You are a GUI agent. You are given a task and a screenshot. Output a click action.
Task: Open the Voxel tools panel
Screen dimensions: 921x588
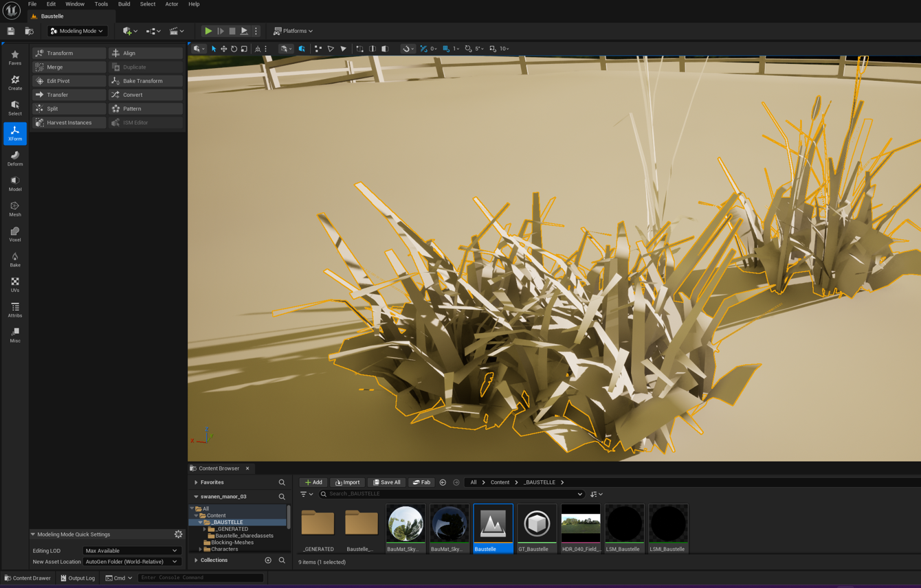click(x=15, y=234)
